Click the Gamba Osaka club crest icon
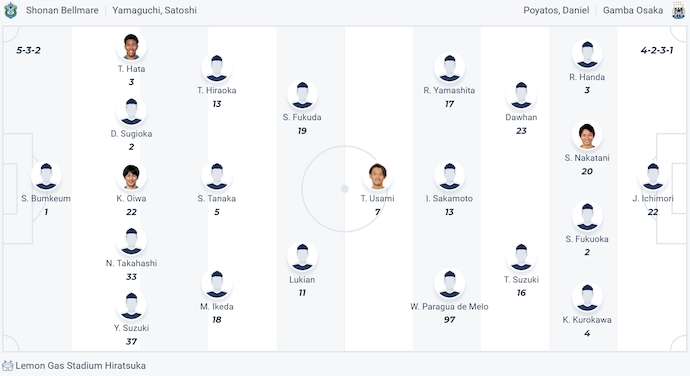The width and height of the screenshot is (690, 376). [678, 10]
